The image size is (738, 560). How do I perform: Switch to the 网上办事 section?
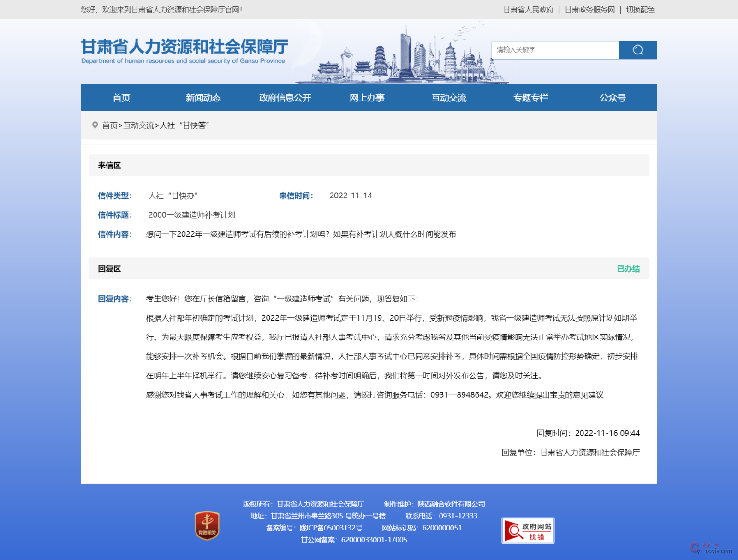coord(368,97)
